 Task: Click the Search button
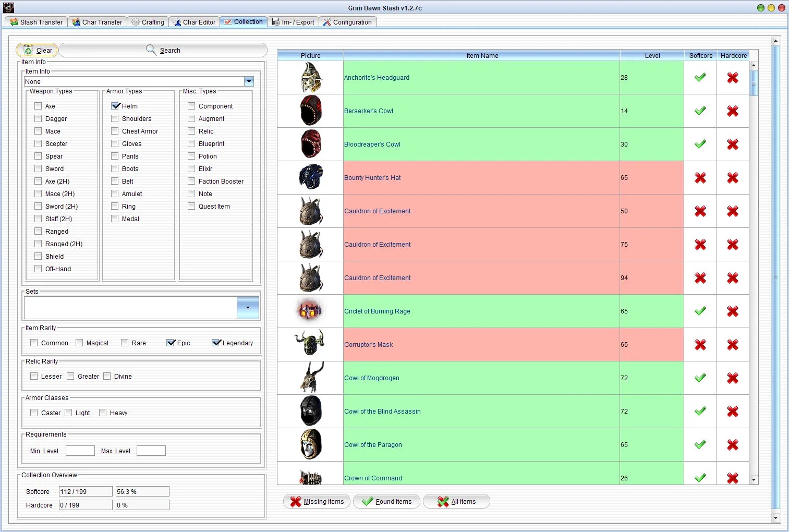(163, 50)
